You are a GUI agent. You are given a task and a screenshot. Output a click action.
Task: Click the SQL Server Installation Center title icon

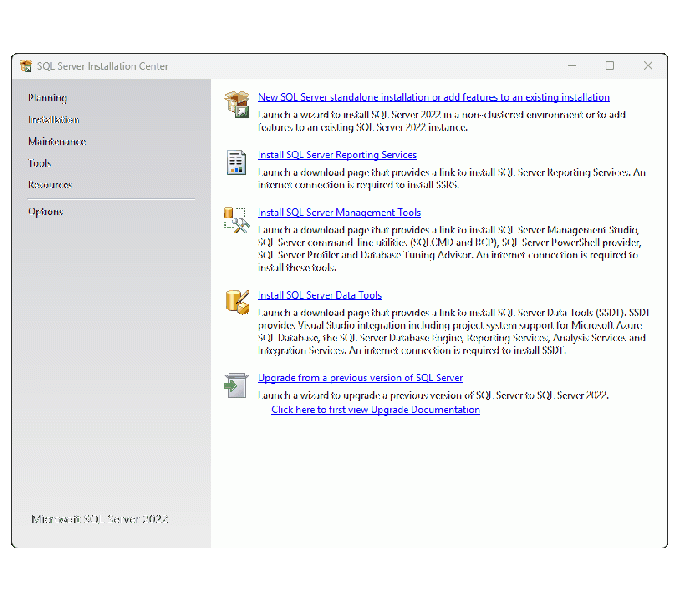26,66
